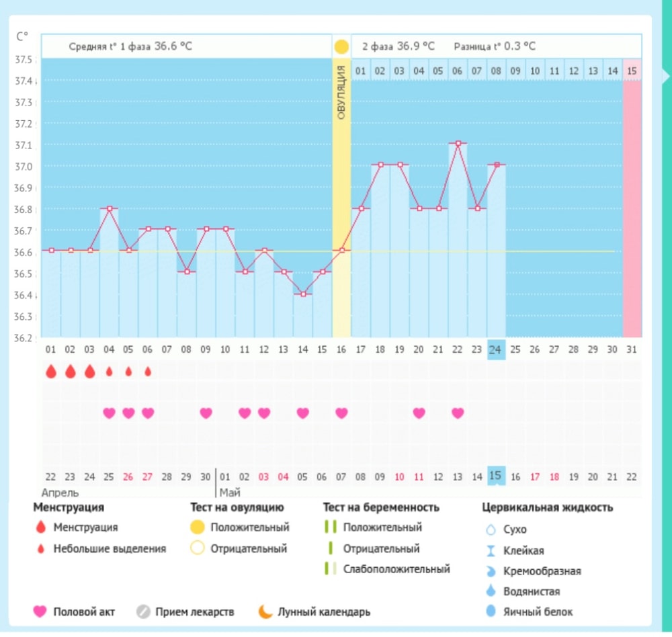The height and width of the screenshot is (637, 672).
Task: Select the Отрицательный ovulation test empty circle
Action: coord(197,548)
